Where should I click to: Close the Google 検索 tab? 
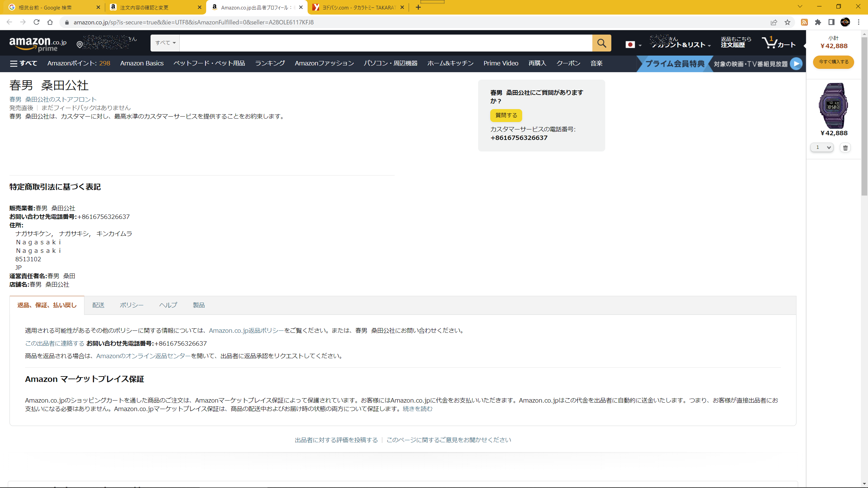(98, 7)
